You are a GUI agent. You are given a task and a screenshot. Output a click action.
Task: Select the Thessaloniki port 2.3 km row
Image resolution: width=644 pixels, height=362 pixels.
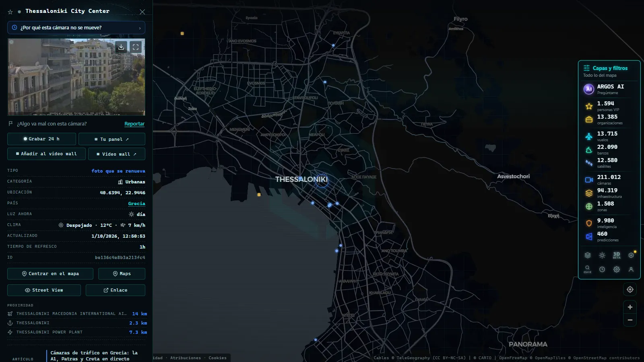(77, 323)
